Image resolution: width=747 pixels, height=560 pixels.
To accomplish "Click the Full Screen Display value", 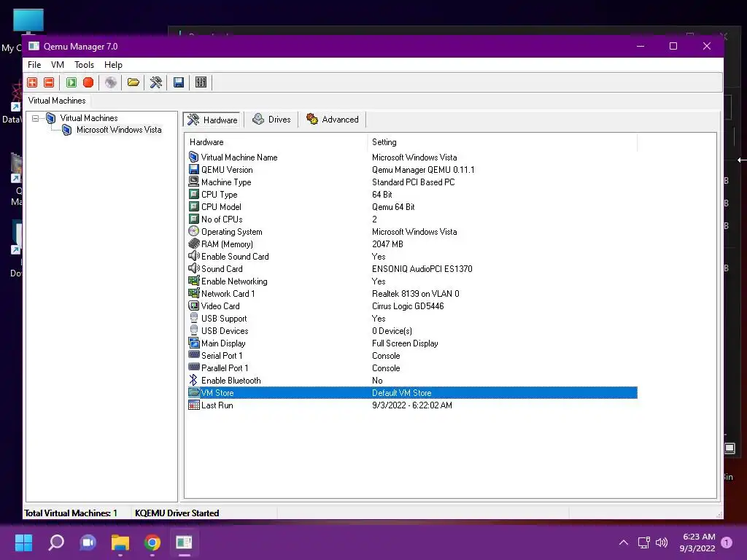I will tap(405, 343).
